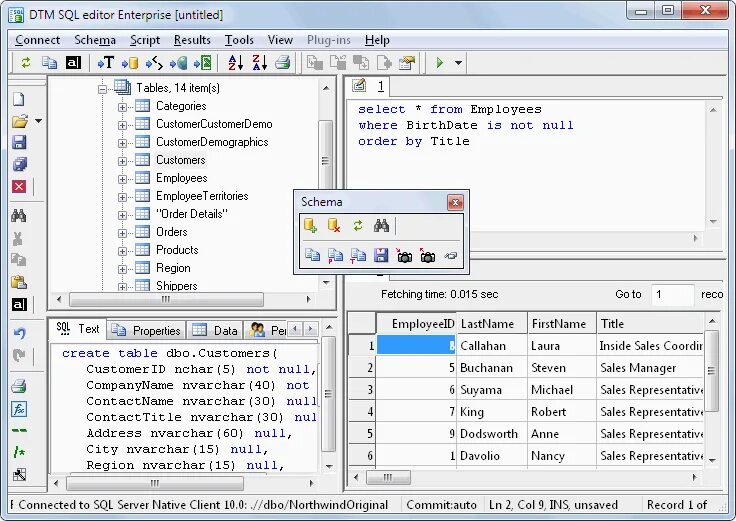The image size is (736, 521).
Task: Click the Paste clipboard icon in sidebar
Action: [x=19, y=282]
